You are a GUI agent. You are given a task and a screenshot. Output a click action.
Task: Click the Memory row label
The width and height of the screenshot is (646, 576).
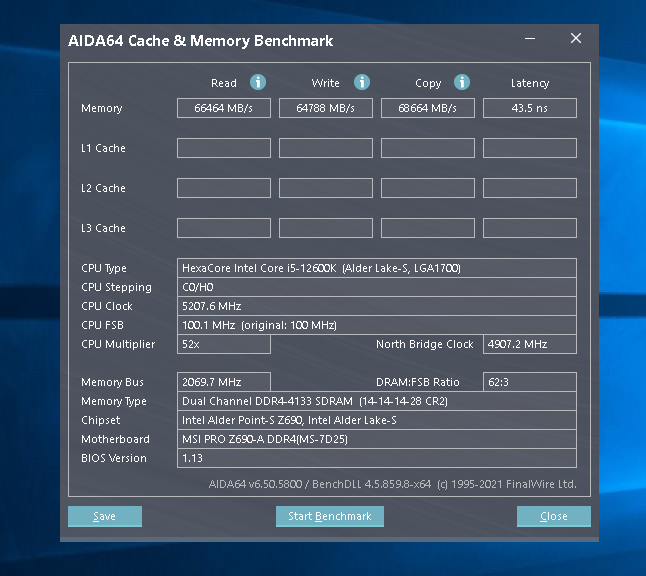click(x=102, y=108)
